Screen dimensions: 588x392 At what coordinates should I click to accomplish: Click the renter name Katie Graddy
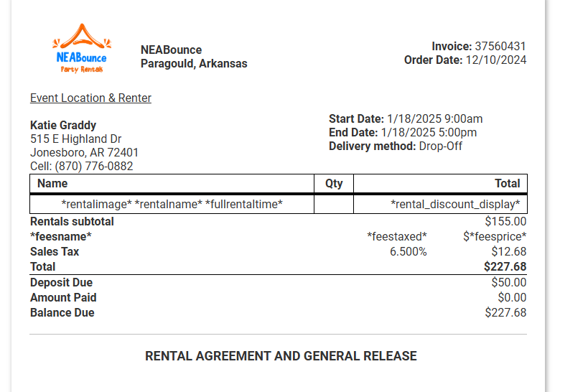[63, 125]
